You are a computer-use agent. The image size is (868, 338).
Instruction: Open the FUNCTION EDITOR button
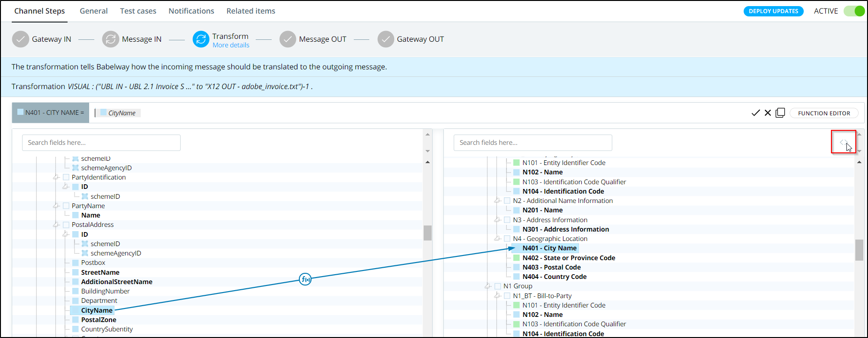click(x=824, y=113)
